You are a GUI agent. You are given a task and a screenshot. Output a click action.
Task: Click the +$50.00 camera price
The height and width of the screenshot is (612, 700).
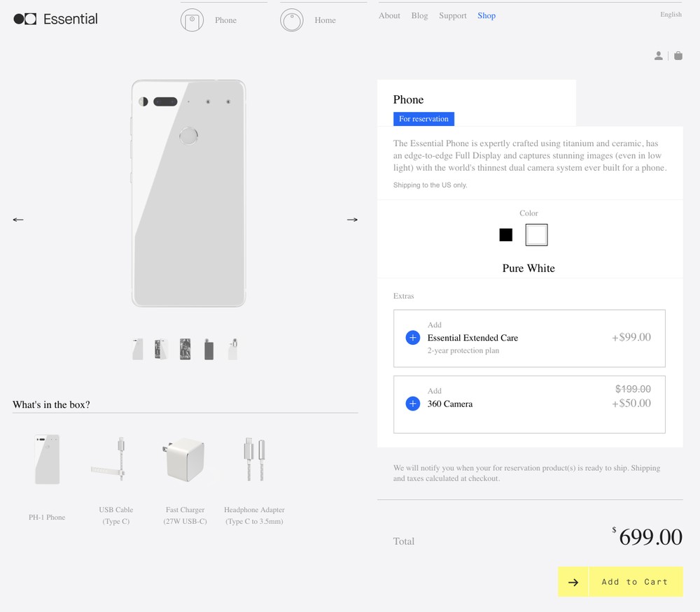631,404
